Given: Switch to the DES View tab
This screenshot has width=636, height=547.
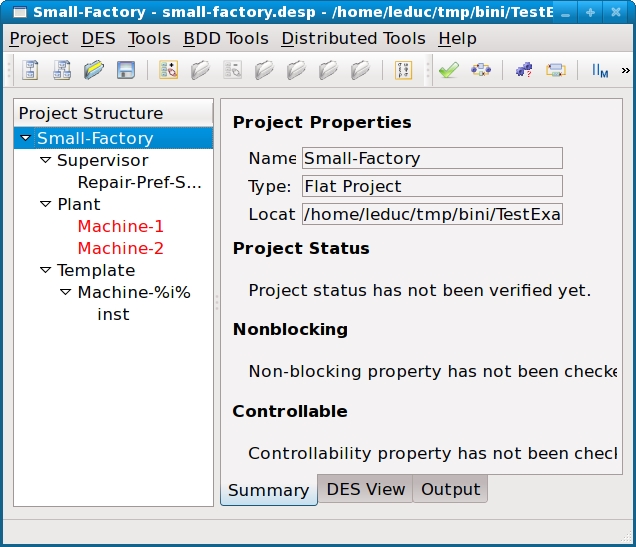Looking at the screenshot, I should click(x=365, y=489).
